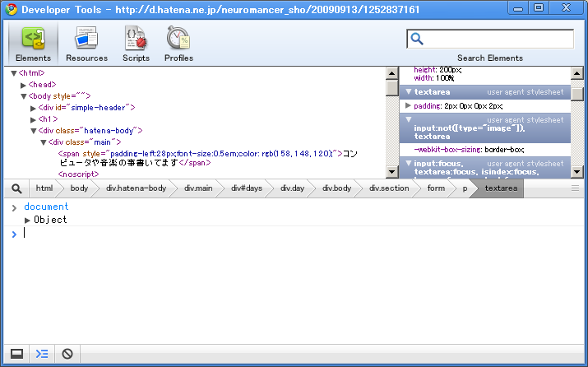Open the Profiles panel
This screenshot has width=588, height=367.
(x=178, y=44)
